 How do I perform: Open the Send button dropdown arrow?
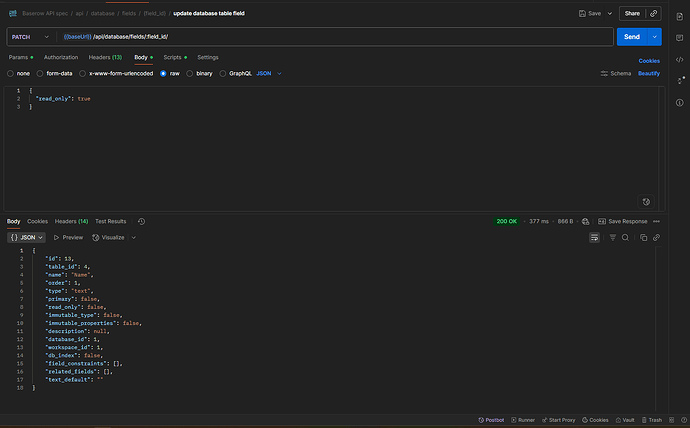point(654,37)
